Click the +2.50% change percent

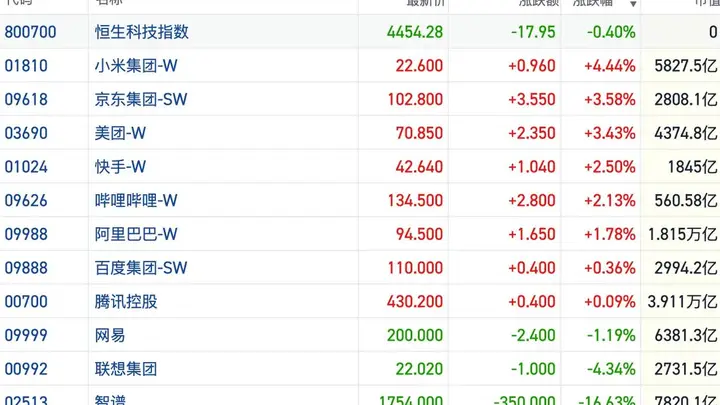click(x=610, y=167)
